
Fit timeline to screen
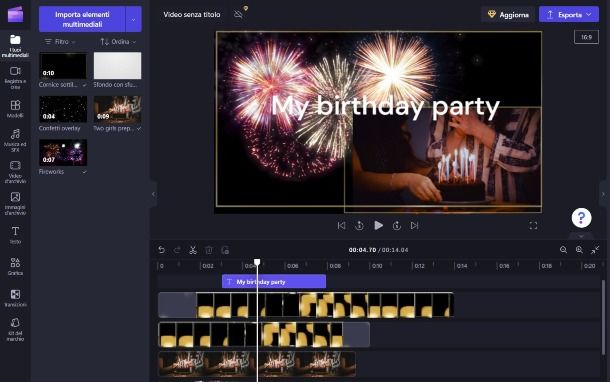tap(595, 250)
